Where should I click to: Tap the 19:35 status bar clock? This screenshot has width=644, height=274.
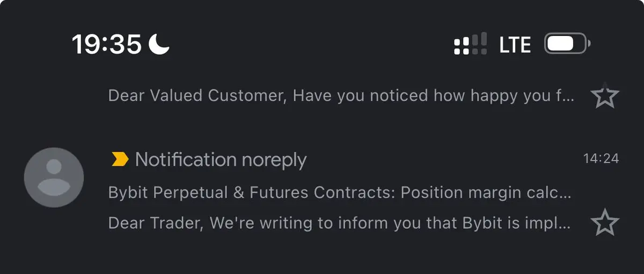tap(107, 44)
